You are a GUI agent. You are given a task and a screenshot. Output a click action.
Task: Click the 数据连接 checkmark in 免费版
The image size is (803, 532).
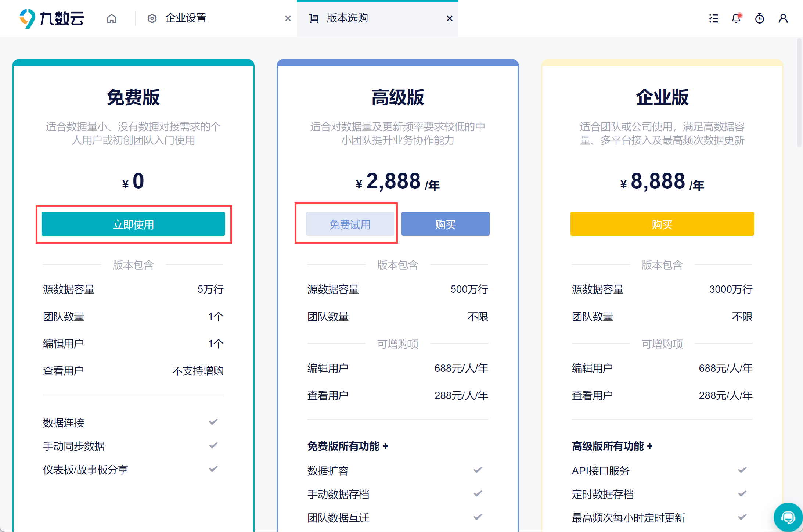click(x=213, y=422)
